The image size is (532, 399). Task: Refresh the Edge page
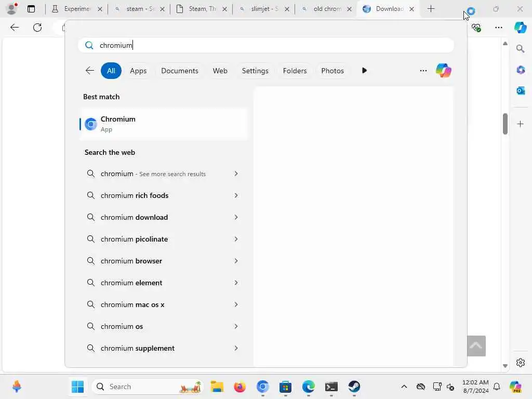point(37,28)
